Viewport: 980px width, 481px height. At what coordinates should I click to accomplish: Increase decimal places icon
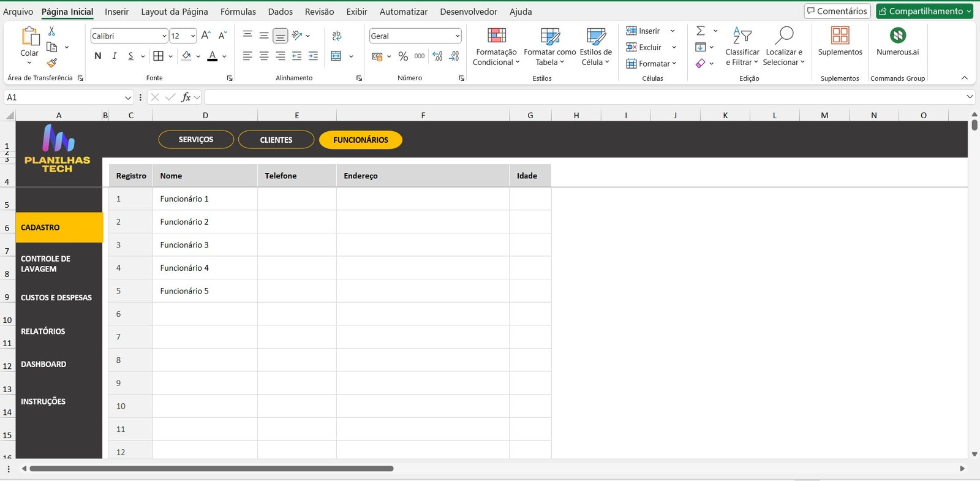tap(438, 56)
